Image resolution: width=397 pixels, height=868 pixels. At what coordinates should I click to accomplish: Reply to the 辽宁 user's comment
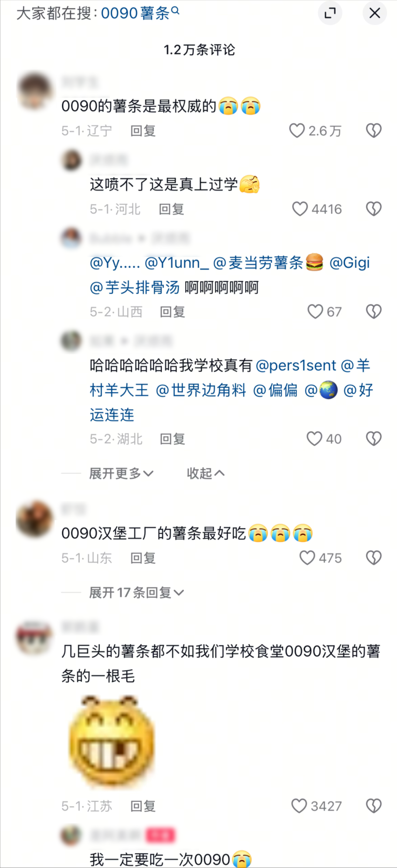(x=143, y=131)
